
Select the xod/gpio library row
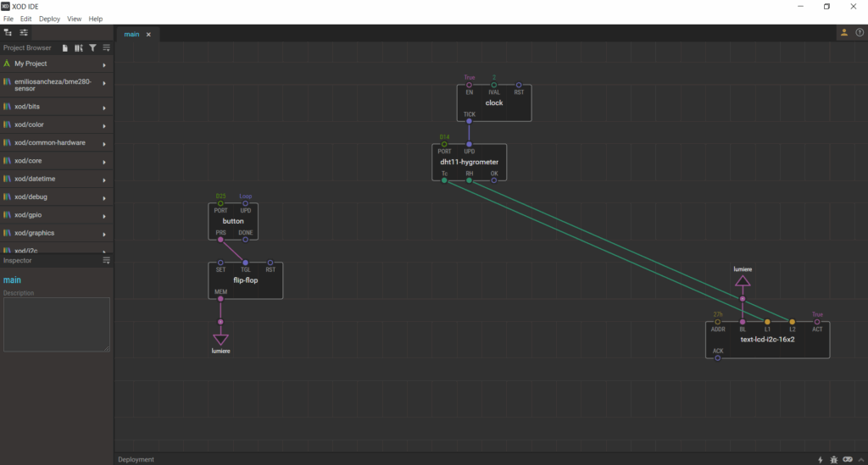pos(57,215)
